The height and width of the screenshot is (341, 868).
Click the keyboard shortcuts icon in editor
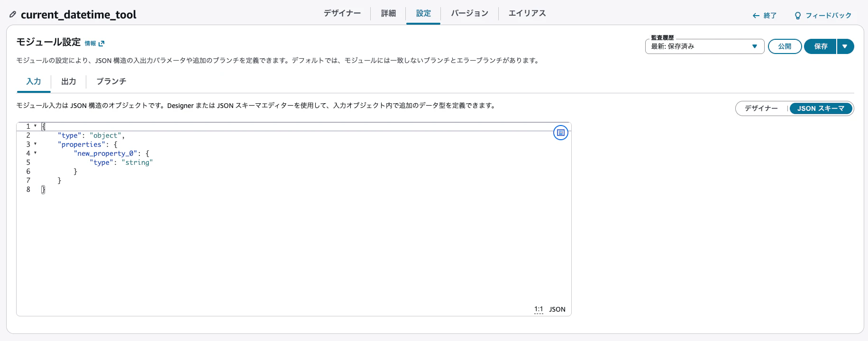click(561, 133)
